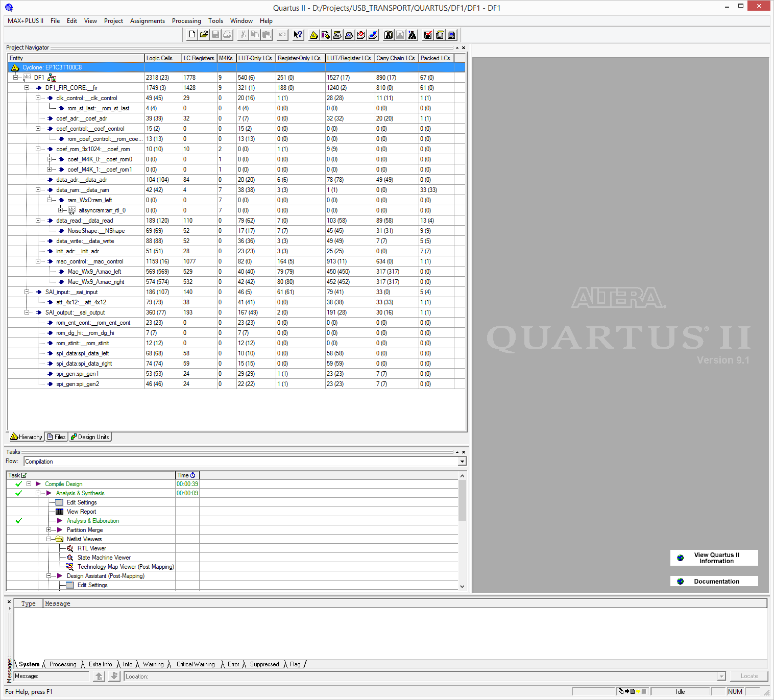Image resolution: width=774 pixels, height=700 pixels.
Task: Click the RTL Viewer magnifier icon
Action: [70, 548]
